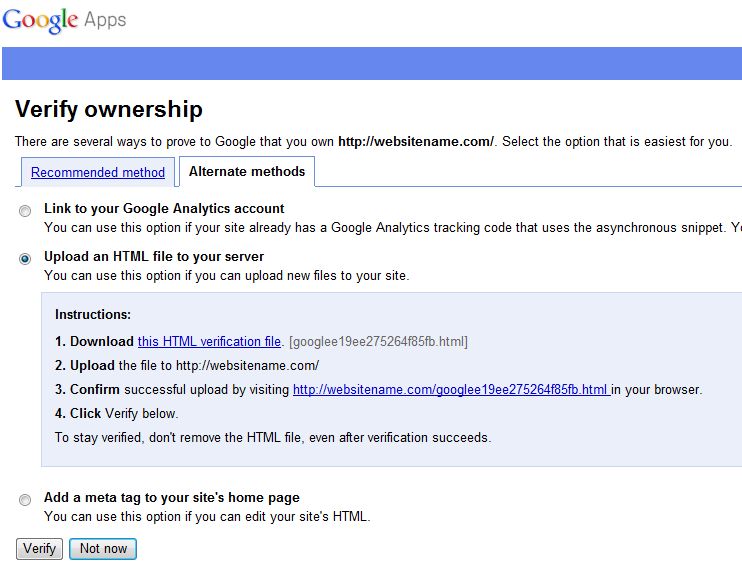Select Upload an HTML file radio option
Viewport: 742px width, 583px height.
point(25,258)
